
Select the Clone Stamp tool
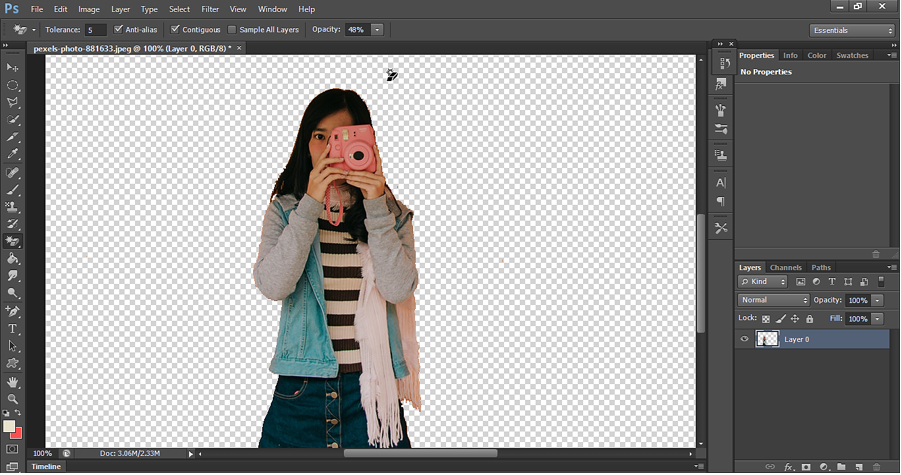point(12,207)
